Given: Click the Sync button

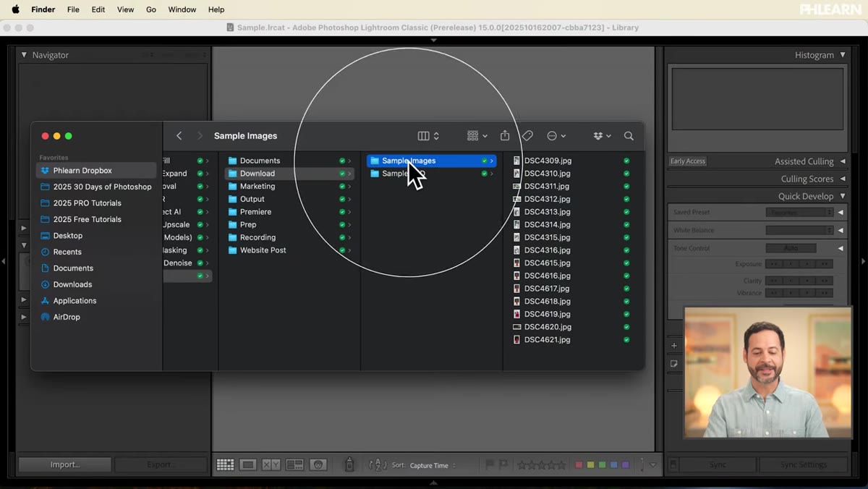Looking at the screenshot, I should tap(718, 464).
